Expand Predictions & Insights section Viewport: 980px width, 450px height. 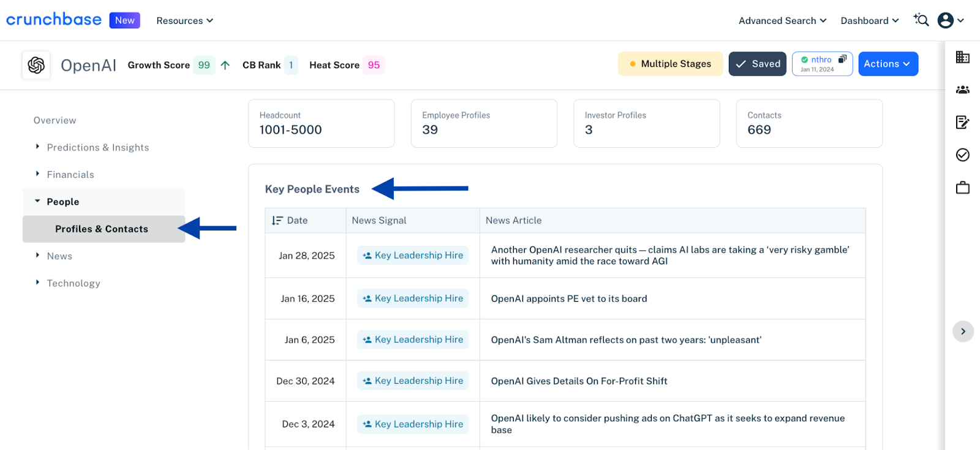click(98, 147)
